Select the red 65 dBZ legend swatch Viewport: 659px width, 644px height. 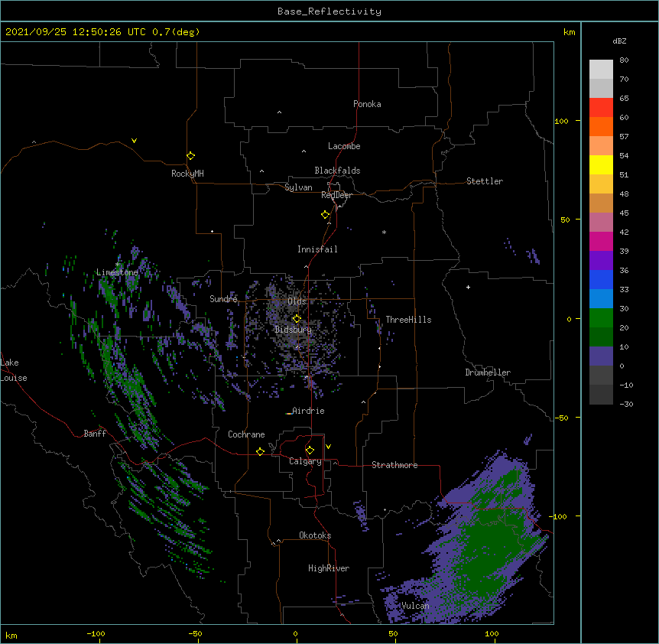(x=601, y=107)
